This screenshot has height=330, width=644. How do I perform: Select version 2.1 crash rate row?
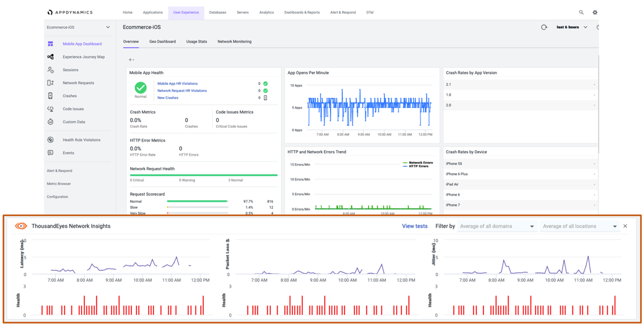(x=521, y=84)
